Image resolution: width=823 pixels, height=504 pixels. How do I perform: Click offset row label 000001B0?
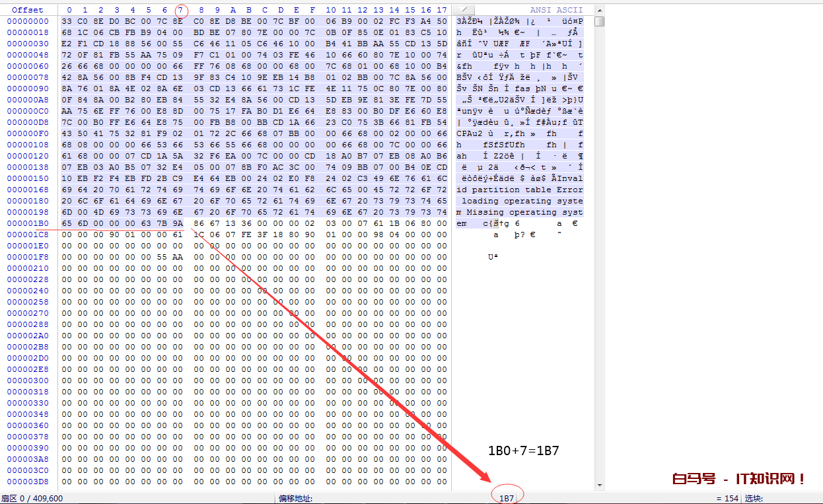[x=28, y=223]
